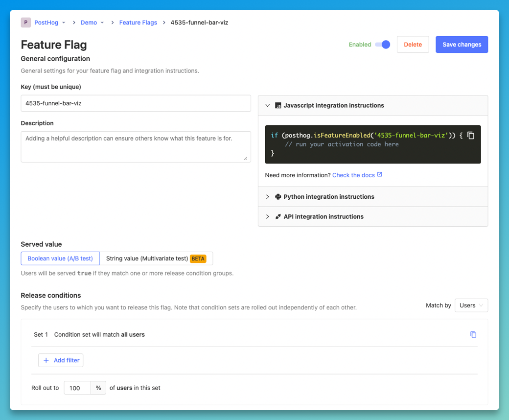Click the JavaScript logo icon
This screenshot has height=420, width=509.
278,105
